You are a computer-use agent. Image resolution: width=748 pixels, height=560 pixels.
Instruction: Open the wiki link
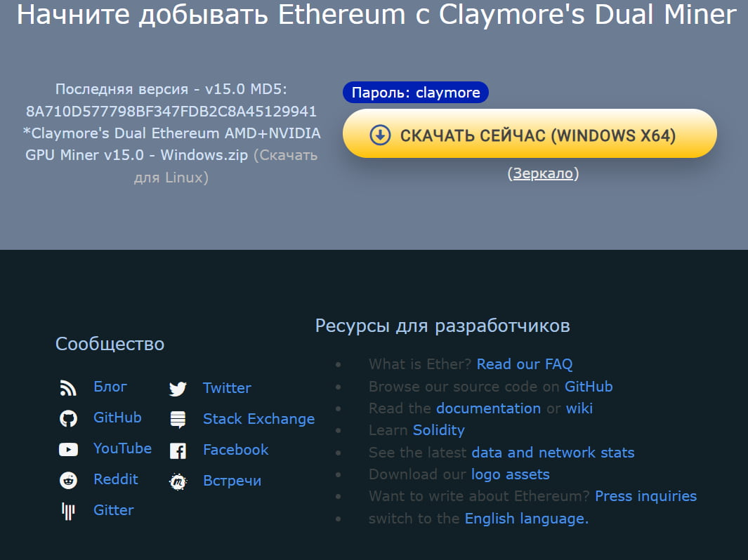click(x=579, y=408)
